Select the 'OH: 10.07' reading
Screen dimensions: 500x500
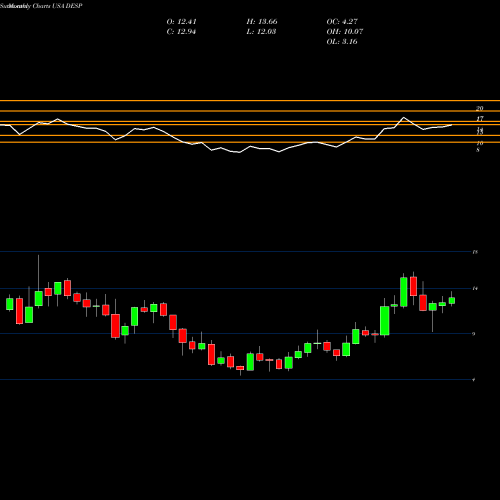pyautogui.click(x=345, y=32)
